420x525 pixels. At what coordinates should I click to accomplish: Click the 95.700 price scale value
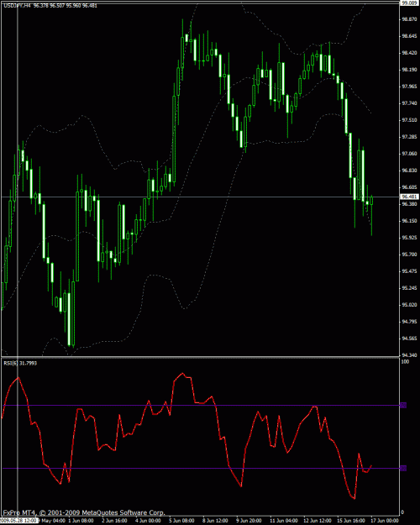409,255
